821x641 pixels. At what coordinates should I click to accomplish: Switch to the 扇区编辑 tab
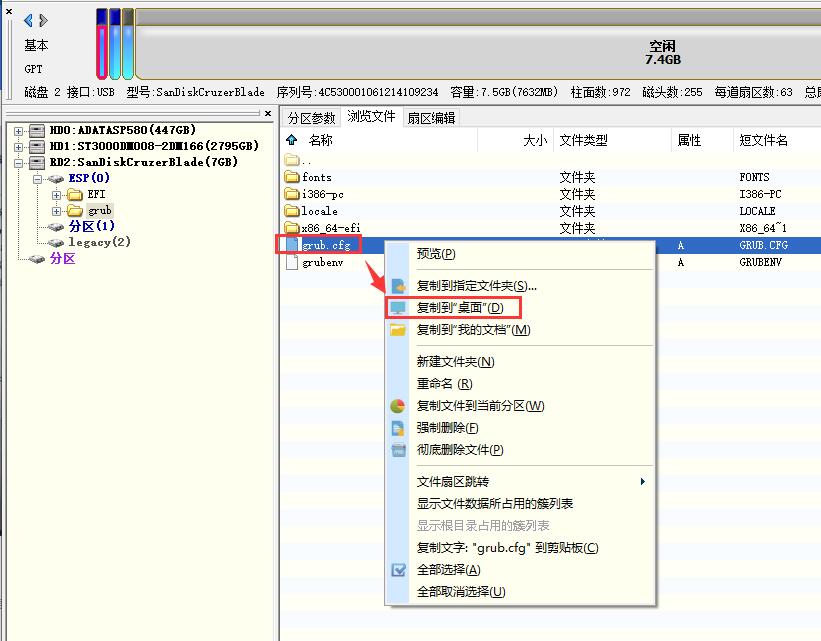tap(431, 118)
